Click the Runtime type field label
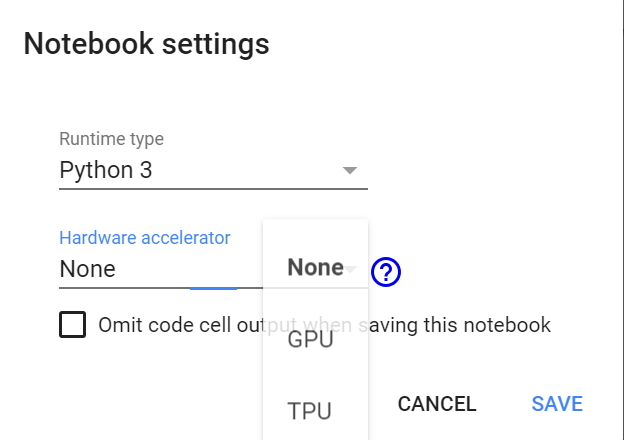Viewport: 624px width, 440px height. (x=111, y=139)
